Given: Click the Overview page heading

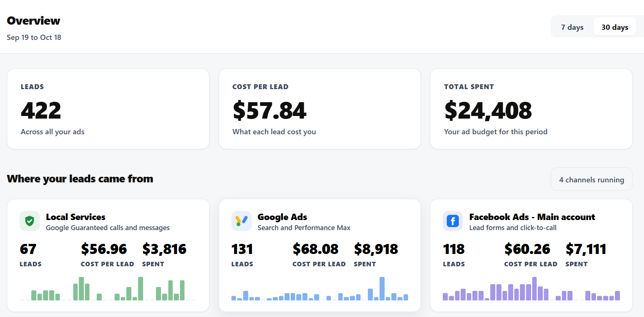Looking at the screenshot, I should coord(34,21).
